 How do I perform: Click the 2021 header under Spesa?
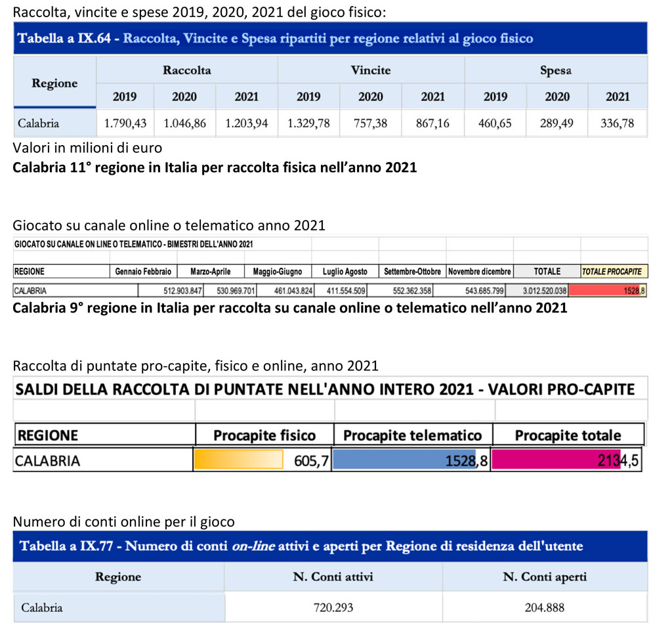pyautogui.click(x=617, y=97)
